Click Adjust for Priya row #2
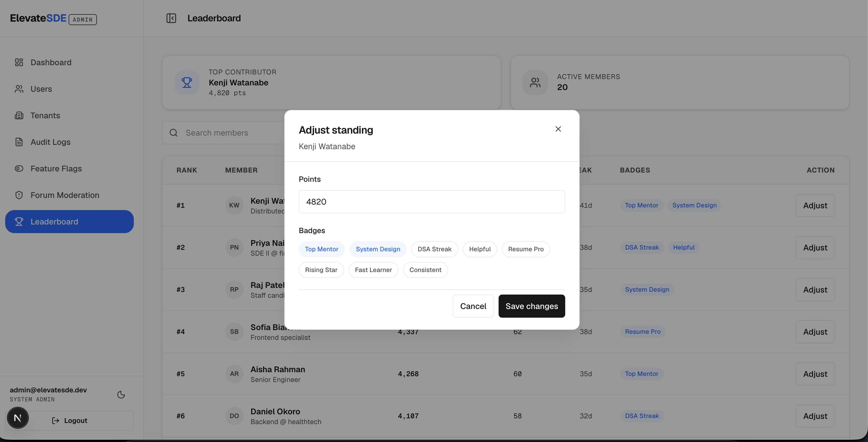868x442 pixels. 815,248
